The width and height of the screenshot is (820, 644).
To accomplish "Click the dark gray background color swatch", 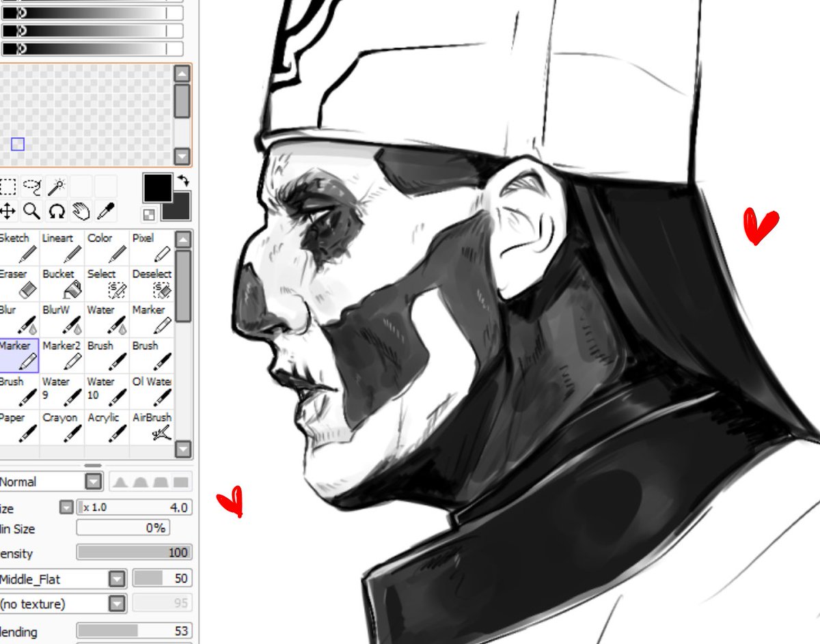I will coord(180,210).
